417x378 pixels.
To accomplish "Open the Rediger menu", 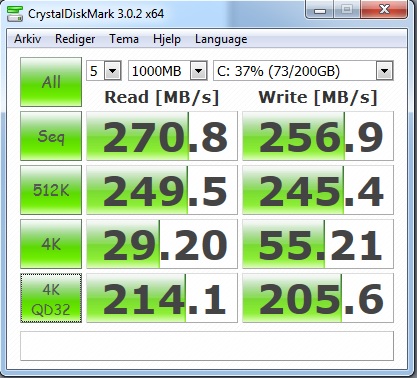I will pos(75,39).
